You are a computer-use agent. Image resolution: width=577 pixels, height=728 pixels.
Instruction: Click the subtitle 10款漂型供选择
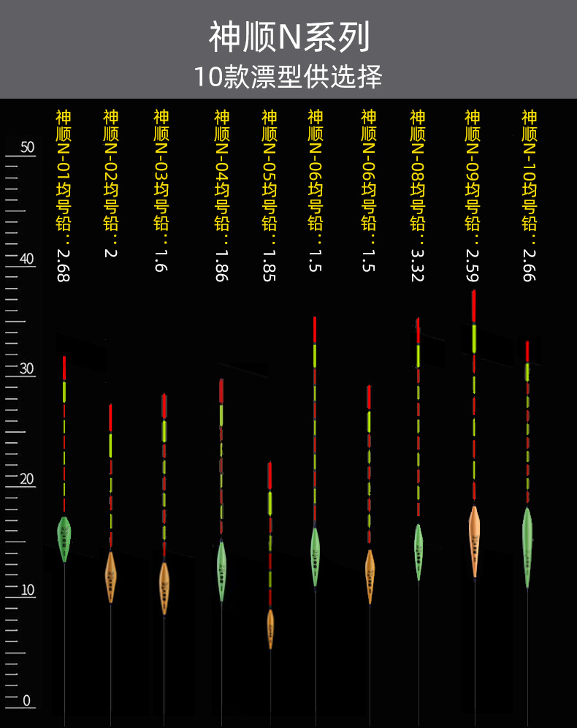click(288, 77)
